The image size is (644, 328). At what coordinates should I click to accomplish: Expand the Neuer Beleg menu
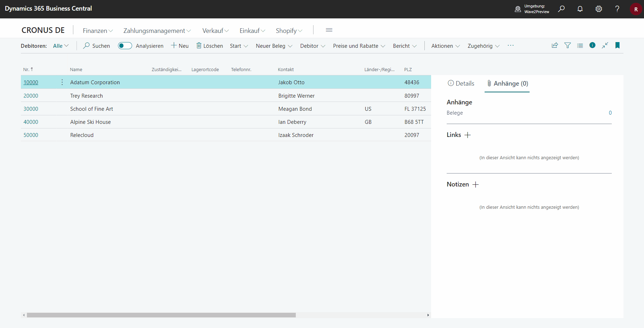[x=274, y=46]
